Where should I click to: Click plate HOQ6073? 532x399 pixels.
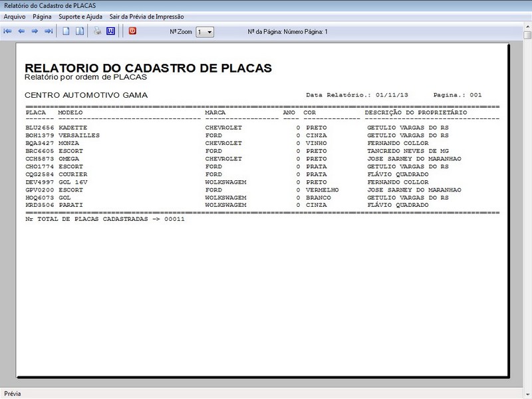tap(40, 198)
